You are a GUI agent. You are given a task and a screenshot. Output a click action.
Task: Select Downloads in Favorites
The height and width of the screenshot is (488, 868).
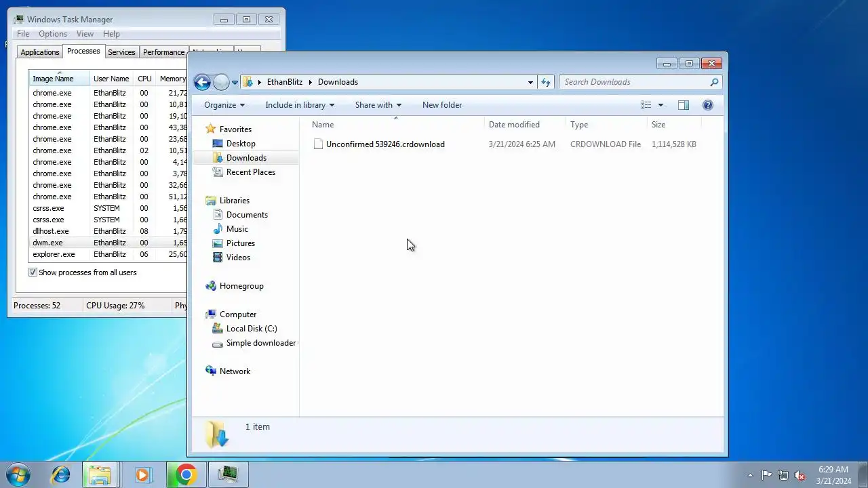246,158
